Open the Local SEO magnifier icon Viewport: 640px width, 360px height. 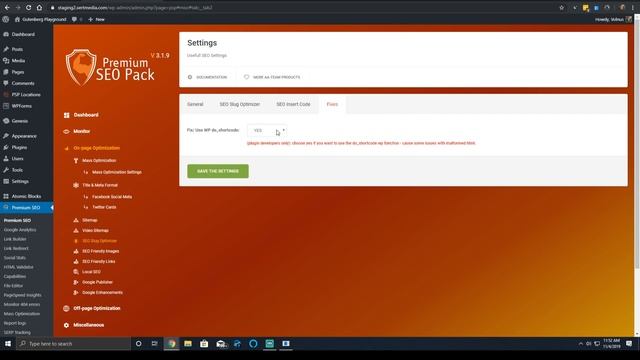(76, 272)
